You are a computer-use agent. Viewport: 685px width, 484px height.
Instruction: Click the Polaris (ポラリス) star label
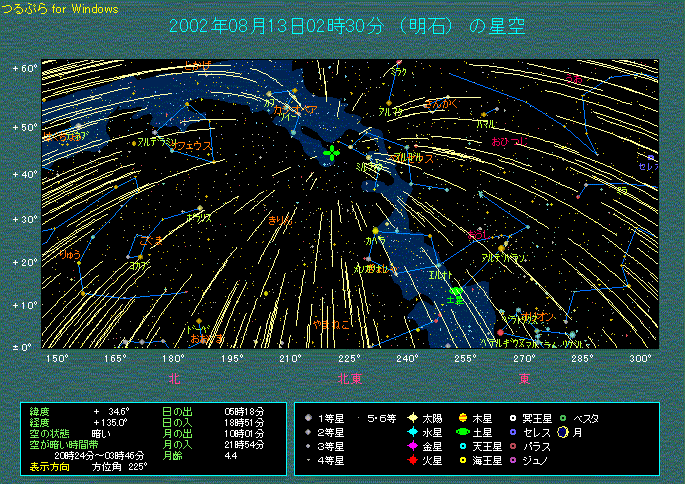click(x=199, y=217)
